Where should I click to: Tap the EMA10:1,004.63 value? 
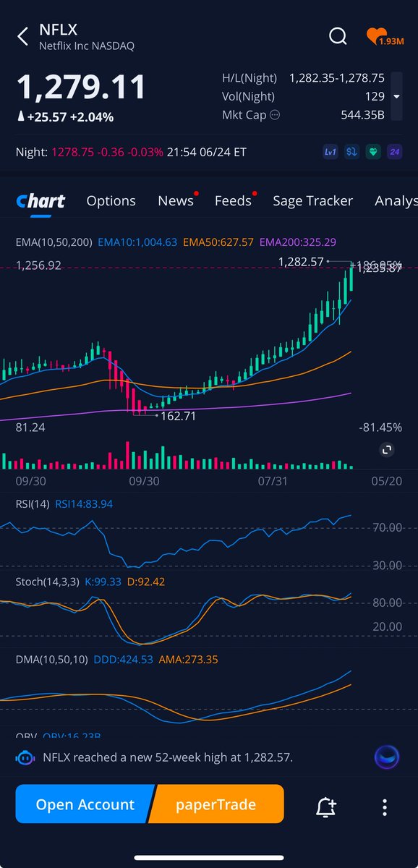137,242
